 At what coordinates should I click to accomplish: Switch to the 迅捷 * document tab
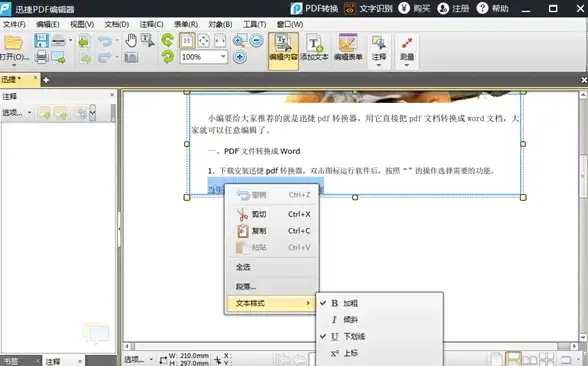coord(20,80)
